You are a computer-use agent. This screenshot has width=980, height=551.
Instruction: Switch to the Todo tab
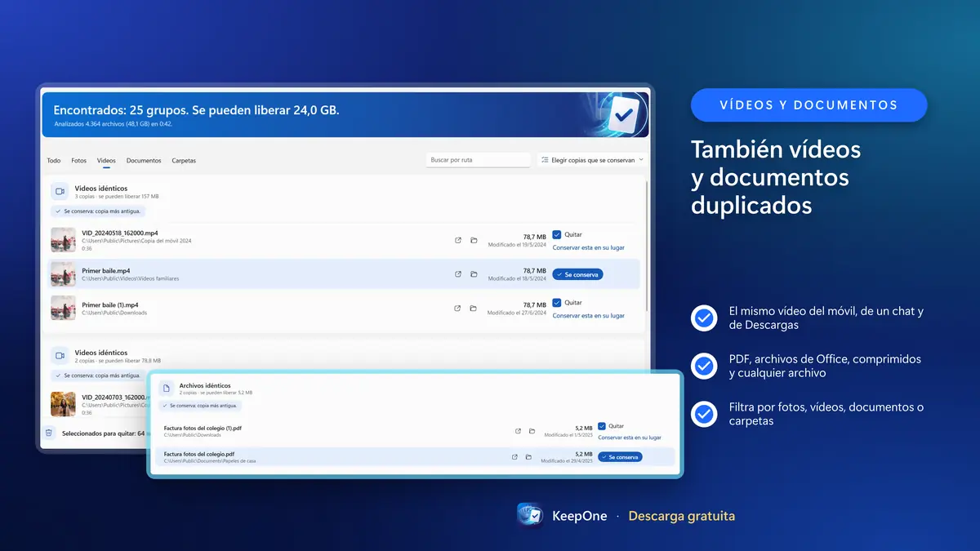[54, 161]
